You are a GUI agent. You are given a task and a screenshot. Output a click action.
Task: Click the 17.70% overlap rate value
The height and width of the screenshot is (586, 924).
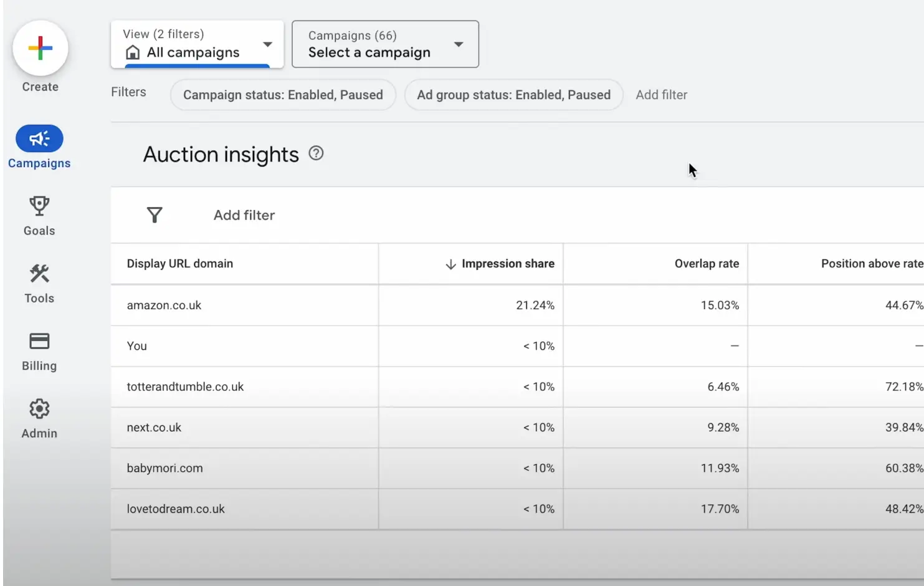point(720,509)
